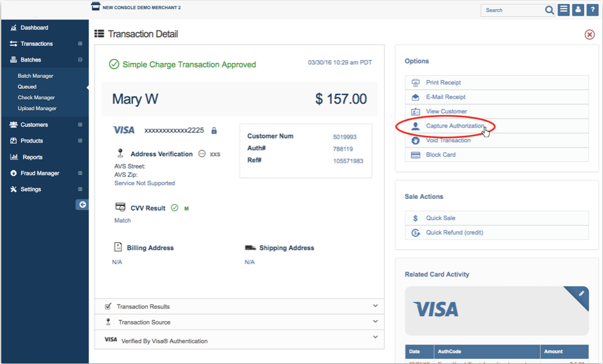
Task: Click the pencil edit icon on Visa card
Action: 582,294
